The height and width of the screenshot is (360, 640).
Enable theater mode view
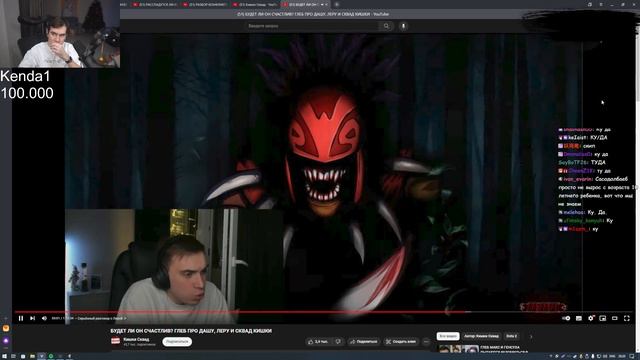(615, 318)
